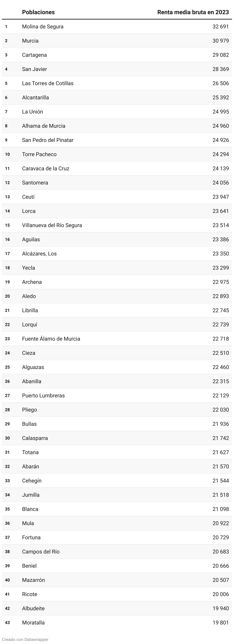Select Caravaca de la Cruz row
The width and height of the screenshot is (234, 644).
[45, 169]
